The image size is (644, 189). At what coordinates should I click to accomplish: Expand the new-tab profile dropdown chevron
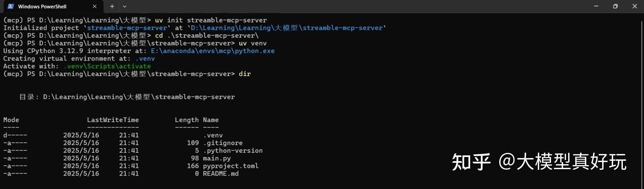[125, 6]
